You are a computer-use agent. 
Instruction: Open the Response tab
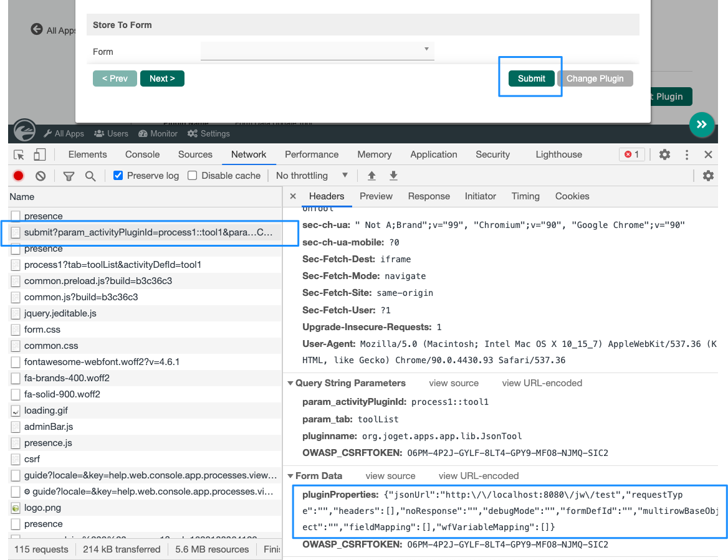coord(429,196)
